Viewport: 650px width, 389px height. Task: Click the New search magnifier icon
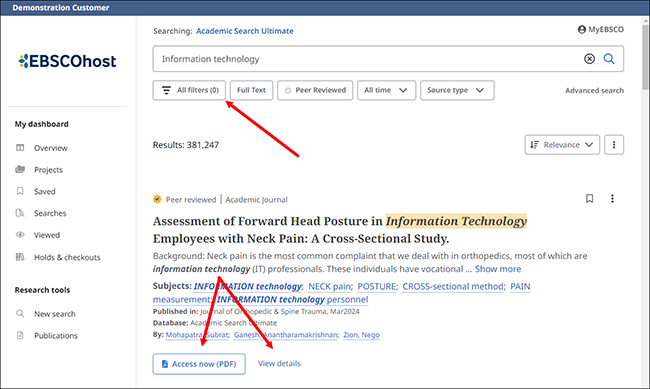(20, 313)
